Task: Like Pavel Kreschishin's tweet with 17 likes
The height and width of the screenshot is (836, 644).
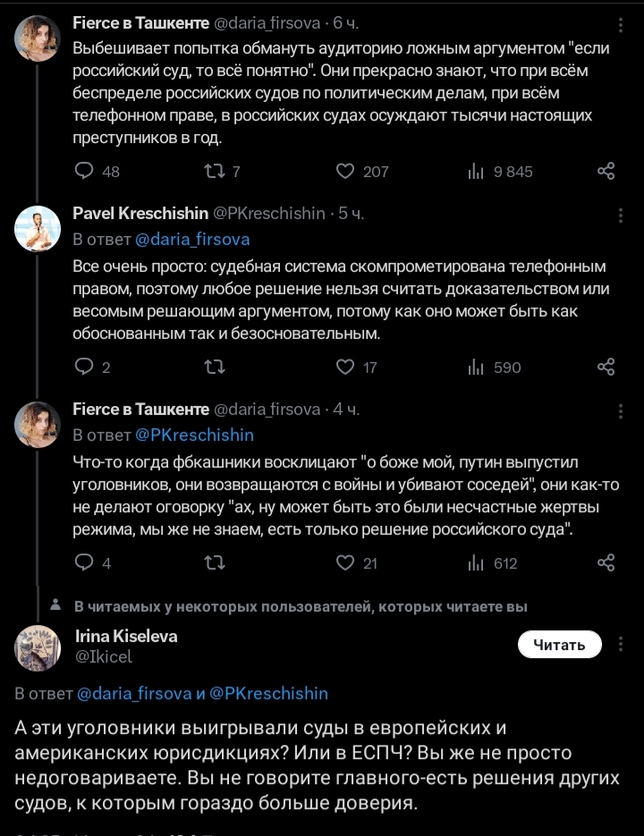Action: tap(345, 367)
